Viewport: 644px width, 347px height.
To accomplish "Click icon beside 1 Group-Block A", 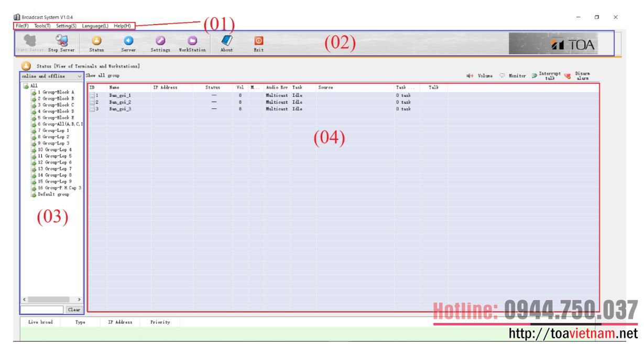I will [34, 92].
